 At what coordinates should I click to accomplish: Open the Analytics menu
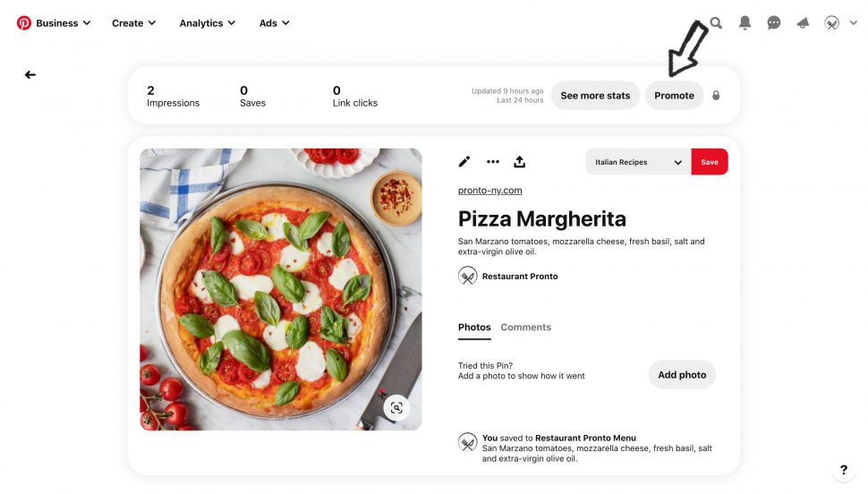coord(207,23)
